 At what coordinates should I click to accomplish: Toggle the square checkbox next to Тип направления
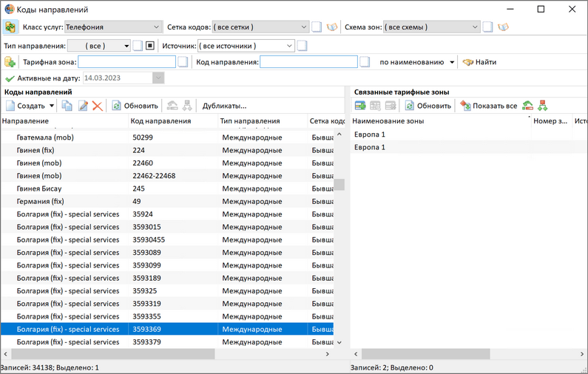pyautogui.click(x=150, y=46)
